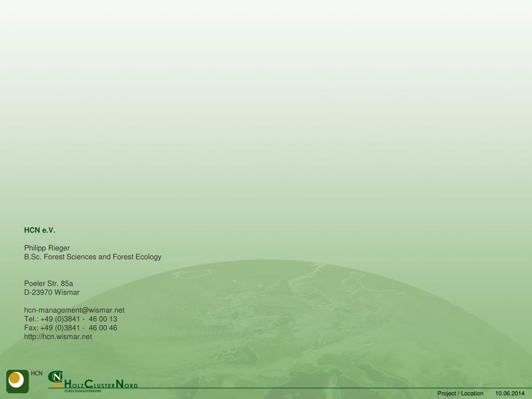Click the Fax +49 (0)3841 46 00 46 line
Viewport: 532px width, 399px height.
click(71, 328)
